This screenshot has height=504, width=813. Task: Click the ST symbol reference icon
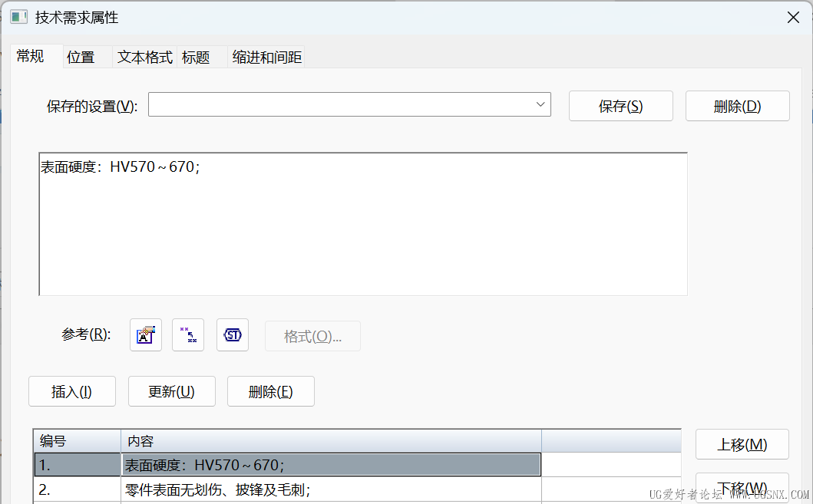pyautogui.click(x=233, y=335)
